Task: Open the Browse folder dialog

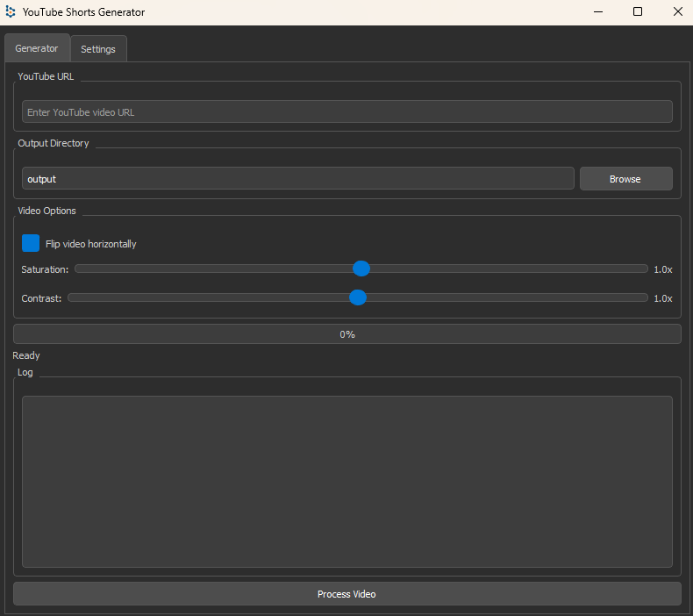Action: click(x=625, y=179)
